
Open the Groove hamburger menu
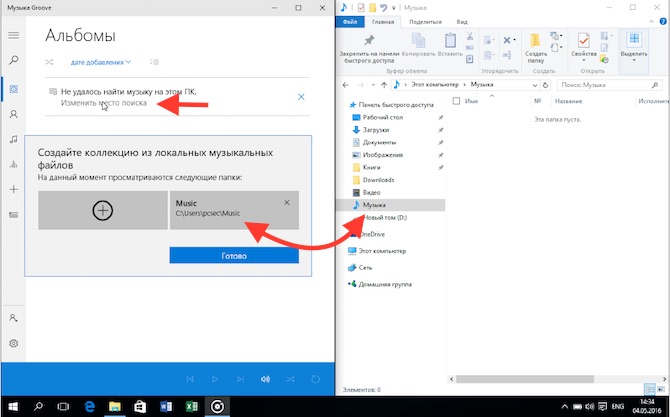tap(14, 35)
